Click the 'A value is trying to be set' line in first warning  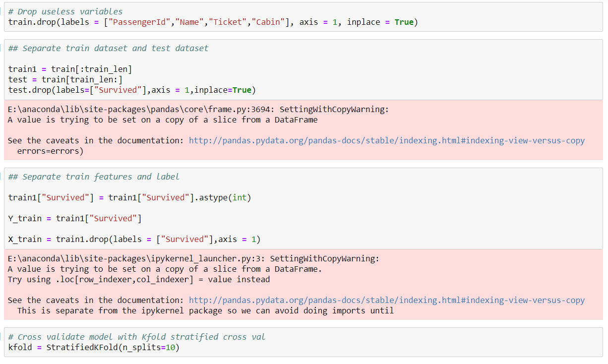point(163,120)
